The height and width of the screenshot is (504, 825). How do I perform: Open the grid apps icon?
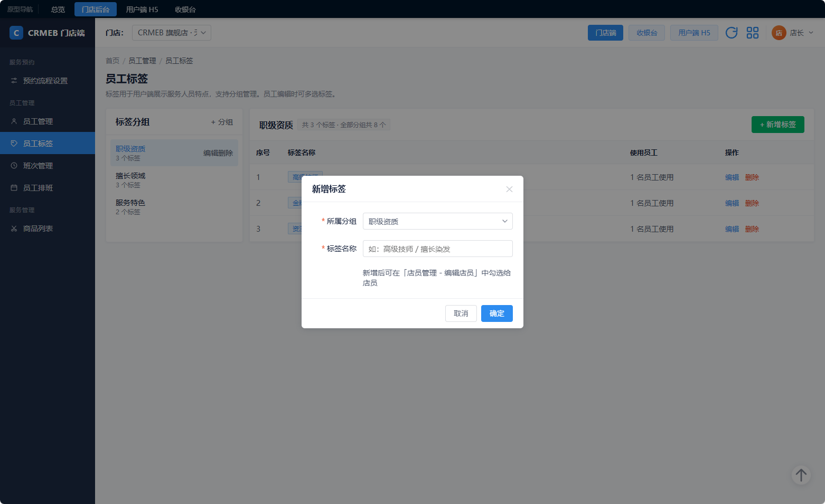coord(753,33)
